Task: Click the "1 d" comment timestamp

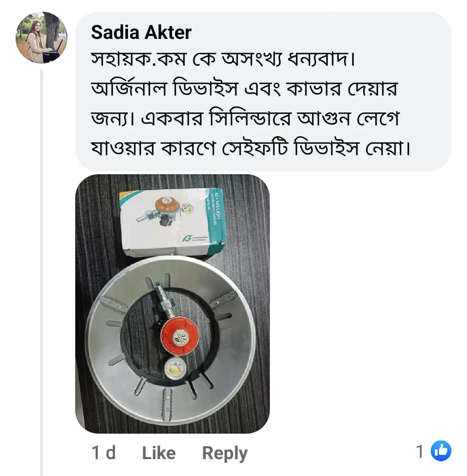Action: coord(103,453)
